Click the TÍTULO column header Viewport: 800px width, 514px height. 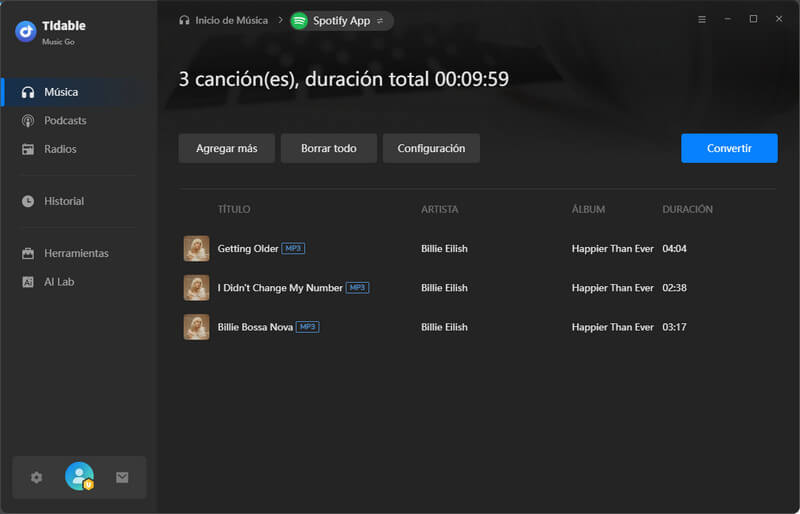(234, 209)
